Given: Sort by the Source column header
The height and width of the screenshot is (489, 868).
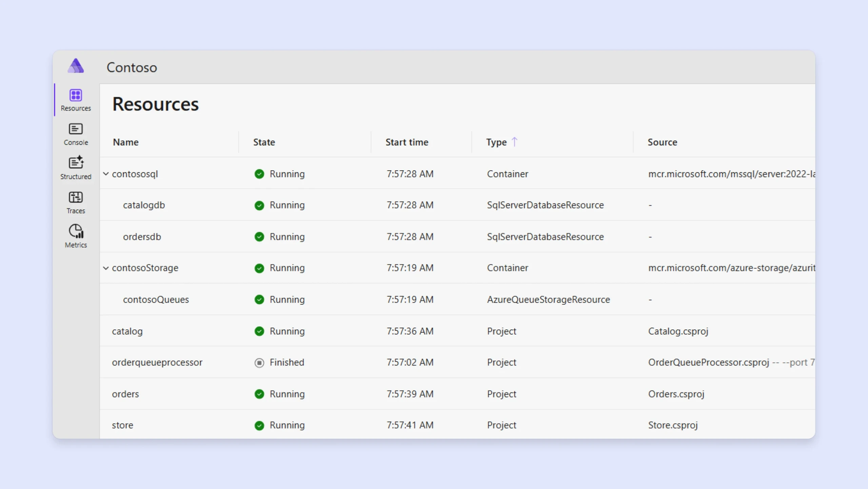Looking at the screenshot, I should point(662,142).
